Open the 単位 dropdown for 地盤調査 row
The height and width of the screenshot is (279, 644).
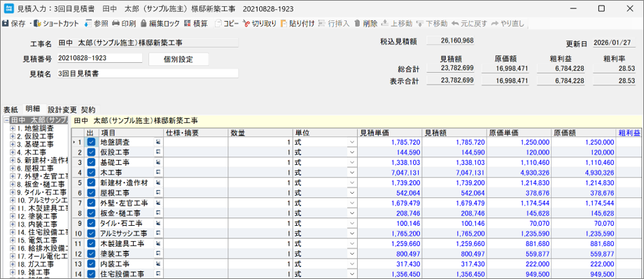(x=351, y=143)
